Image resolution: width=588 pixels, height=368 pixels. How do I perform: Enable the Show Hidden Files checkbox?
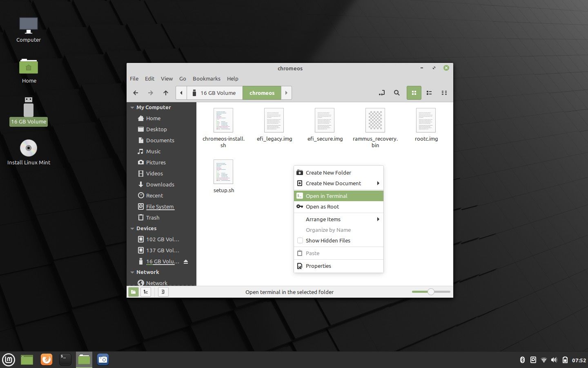coord(300,241)
